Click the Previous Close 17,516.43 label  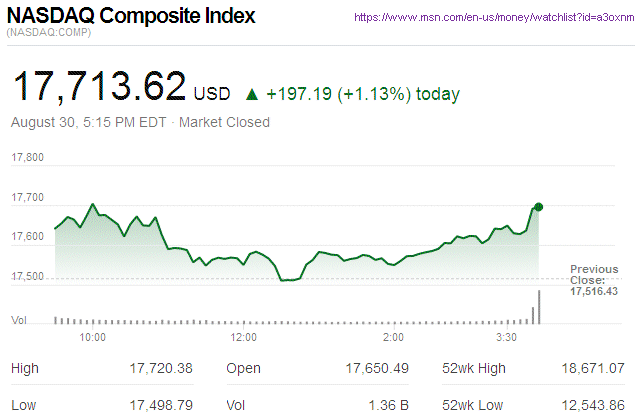(596, 280)
